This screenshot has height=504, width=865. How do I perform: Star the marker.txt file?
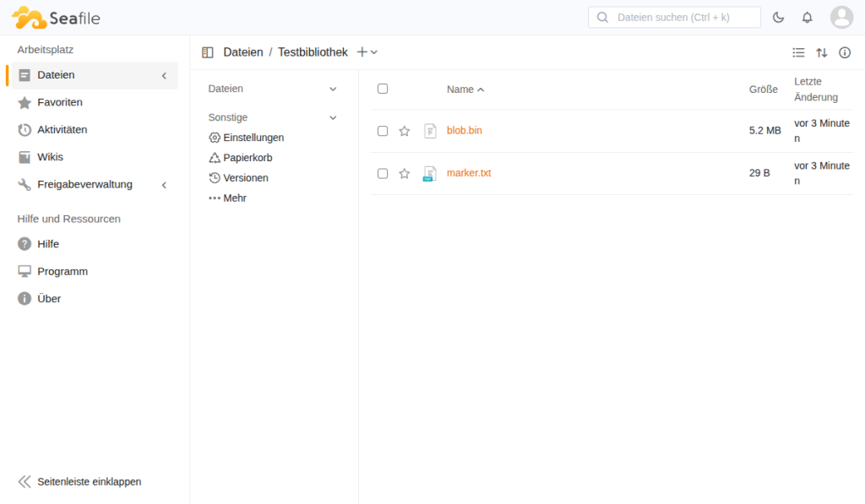(405, 173)
